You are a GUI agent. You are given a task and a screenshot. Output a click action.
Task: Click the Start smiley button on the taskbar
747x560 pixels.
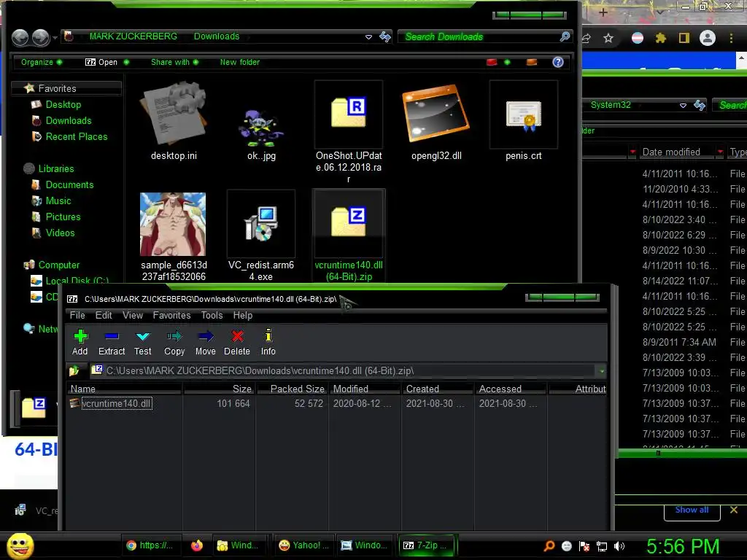click(x=20, y=545)
